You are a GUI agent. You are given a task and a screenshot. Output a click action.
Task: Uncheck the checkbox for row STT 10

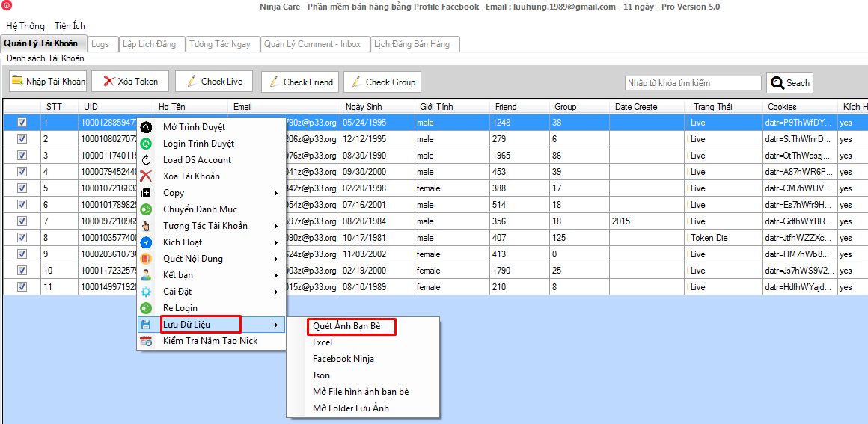click(22, 271)
